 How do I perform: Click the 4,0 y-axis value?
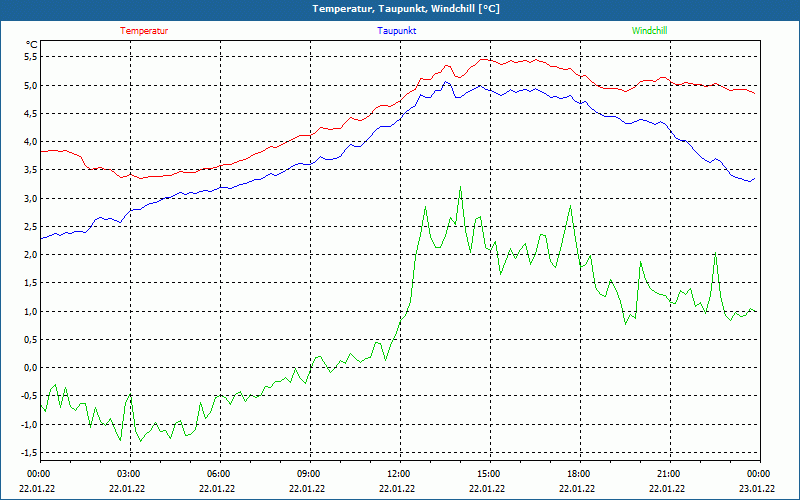pyautogui.click(x=31, y=141)
